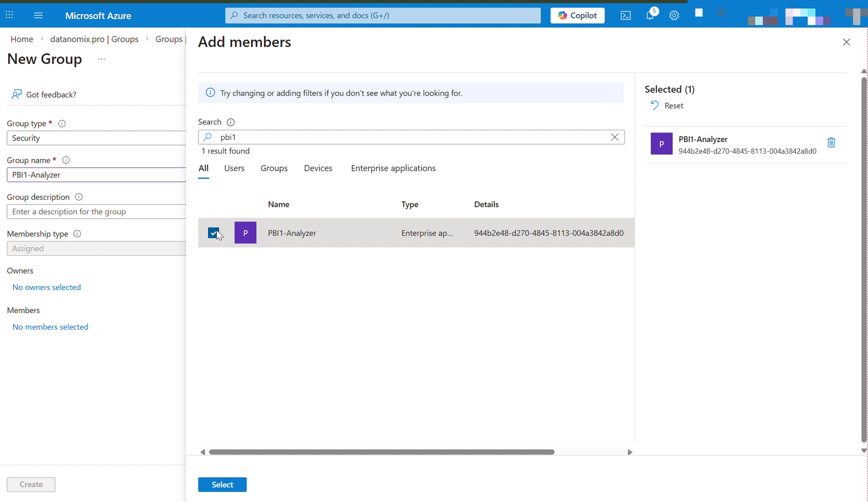Click the horizontal scrollbar right arrow

click(630, 452)
